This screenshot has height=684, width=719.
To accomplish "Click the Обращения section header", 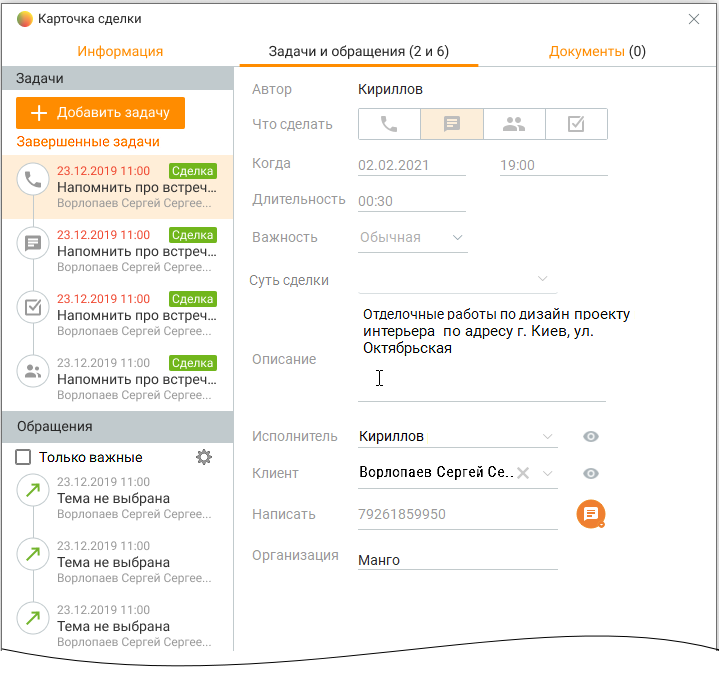I will pos(118,427).
